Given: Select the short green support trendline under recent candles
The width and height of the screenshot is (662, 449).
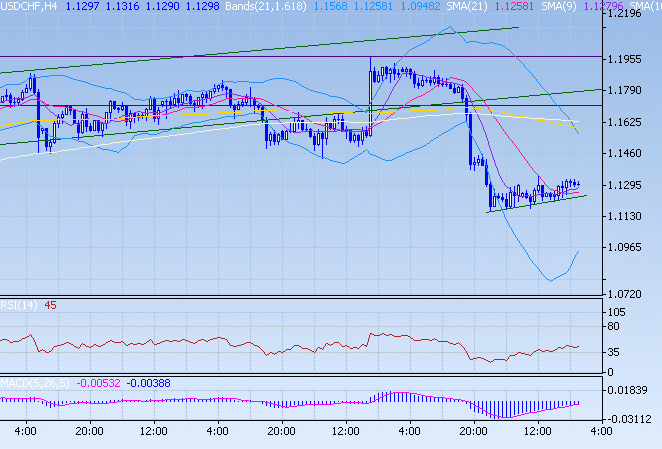Looking at the screenshot, I should point(535,203).
